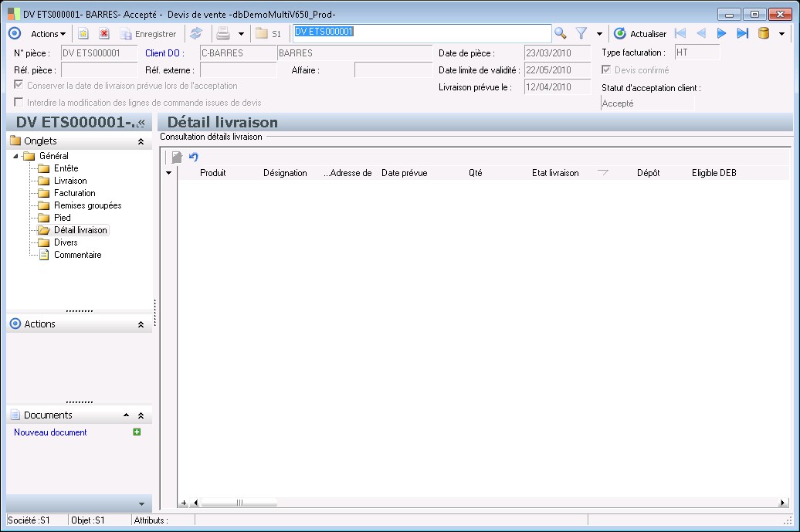Image resolution: width=800 pixels, height=532 pixels.
Task: Select the Facturation tree item
Action: point(74,193)
